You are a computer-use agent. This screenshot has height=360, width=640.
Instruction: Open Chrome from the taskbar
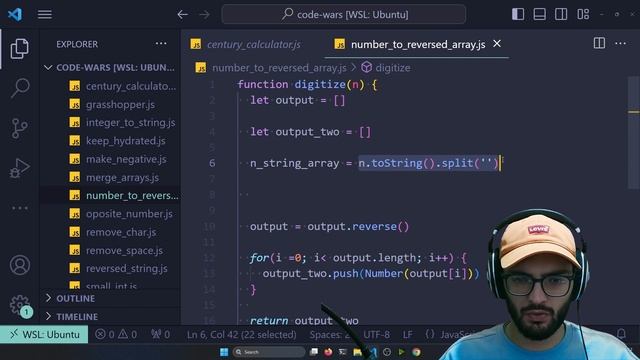[x=416, y=352]
